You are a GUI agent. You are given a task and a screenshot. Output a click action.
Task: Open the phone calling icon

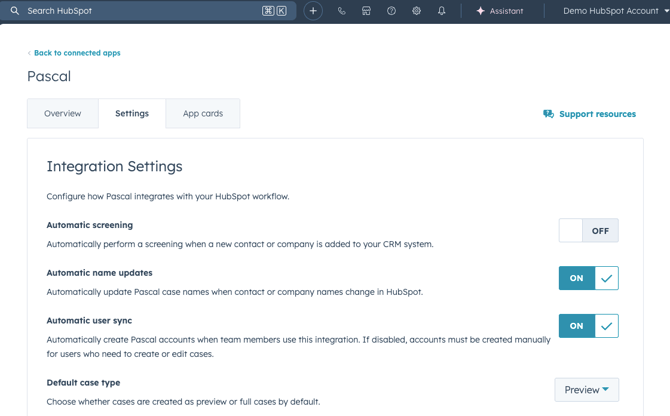tap(342, 11)
